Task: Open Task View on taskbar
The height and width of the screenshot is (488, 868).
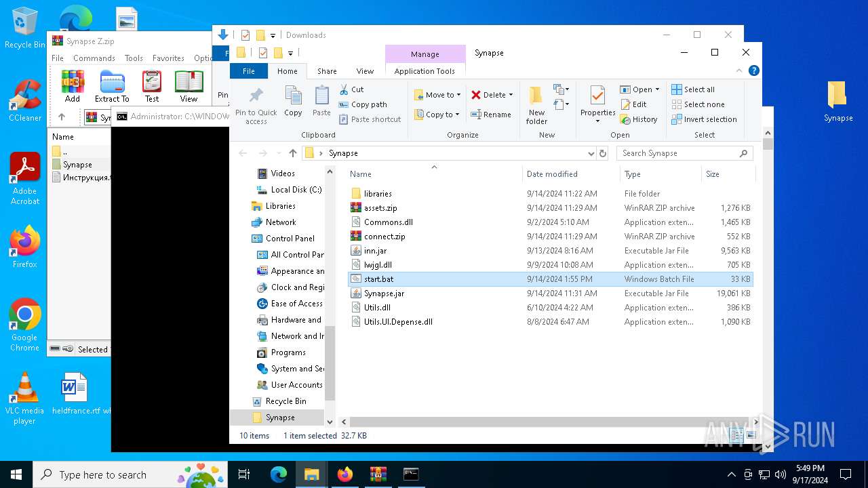Action: (x=244, y=474)
